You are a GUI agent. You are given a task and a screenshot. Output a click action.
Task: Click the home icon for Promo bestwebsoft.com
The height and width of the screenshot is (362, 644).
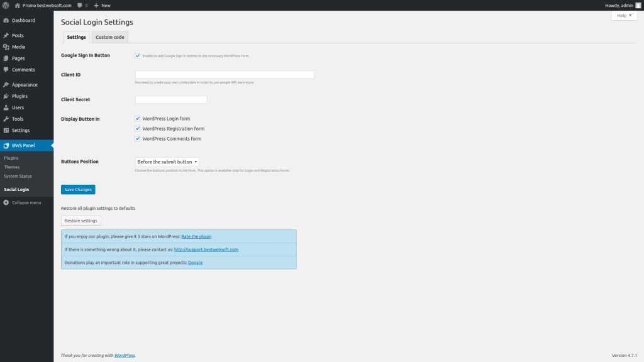[17, 5]
